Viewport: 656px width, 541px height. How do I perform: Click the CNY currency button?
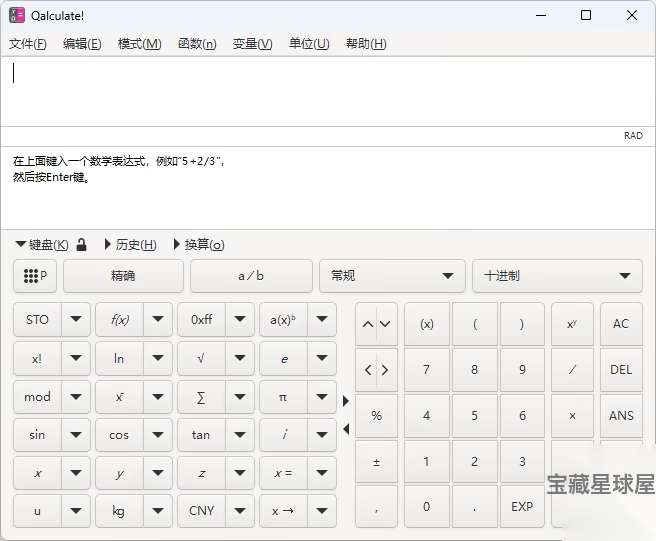tap(201, 511)
